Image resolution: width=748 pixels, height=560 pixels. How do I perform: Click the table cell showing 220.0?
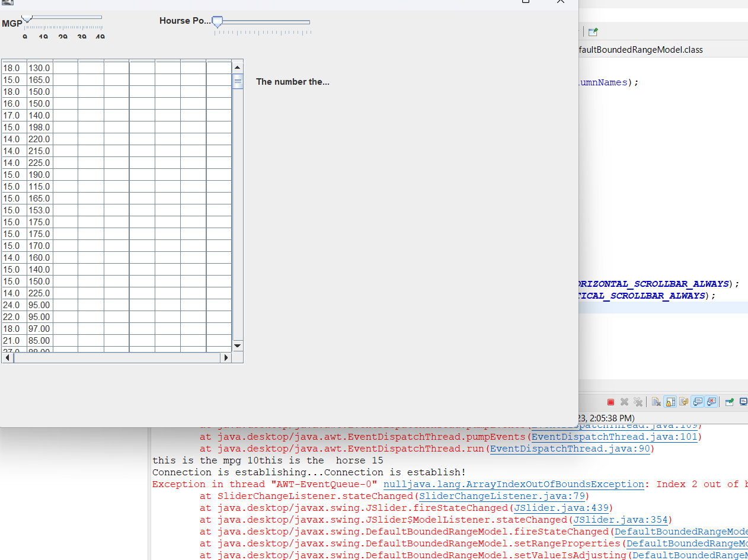pos(39,139)
